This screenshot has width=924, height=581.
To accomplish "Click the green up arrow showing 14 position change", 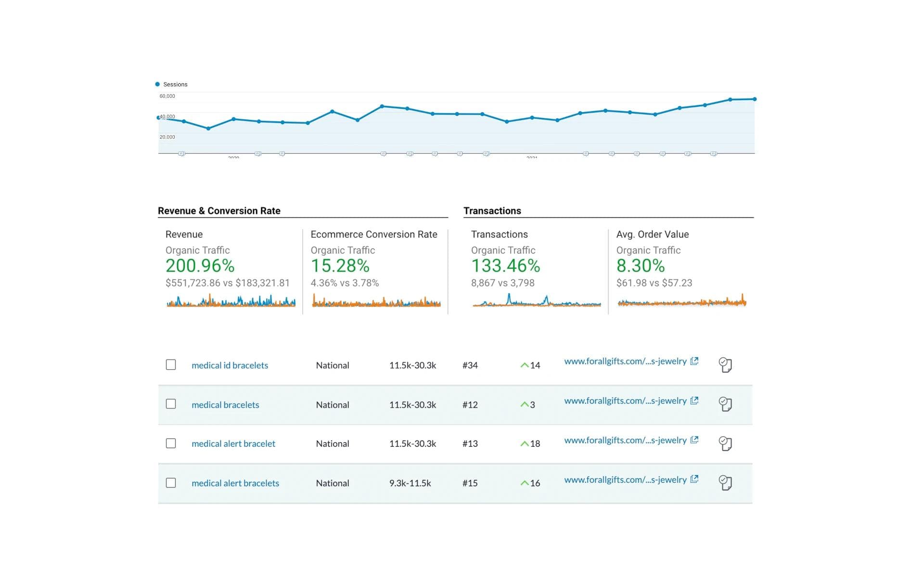I will pyautogui.click(x=525, y=365).
